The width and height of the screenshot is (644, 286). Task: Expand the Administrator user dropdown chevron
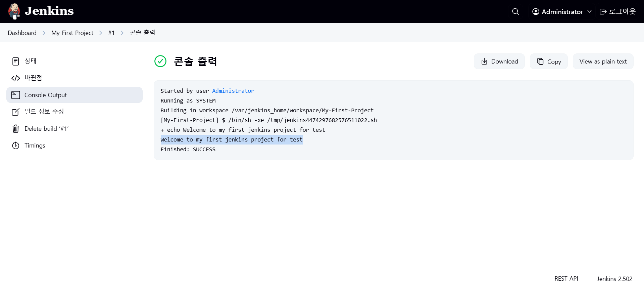point(589,11)
